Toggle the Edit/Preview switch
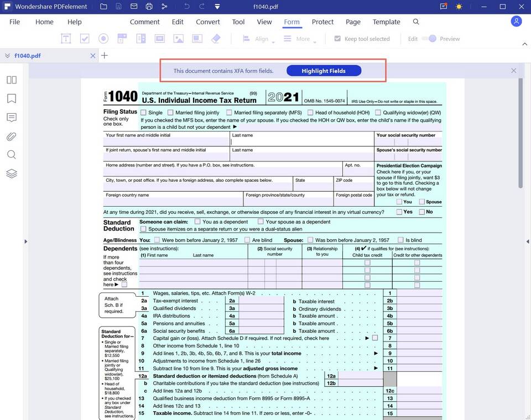The image size is (531, 420). coord(429,39)
